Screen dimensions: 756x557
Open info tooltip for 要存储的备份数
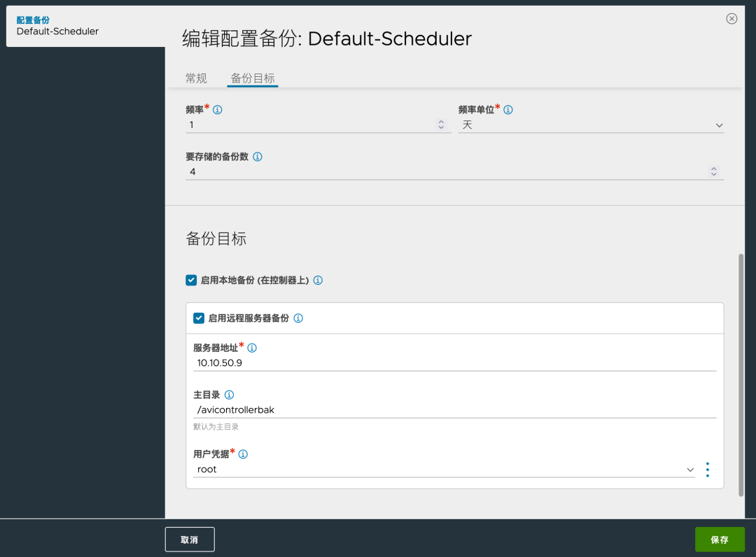pyautogui.click(x=258, y=157)
